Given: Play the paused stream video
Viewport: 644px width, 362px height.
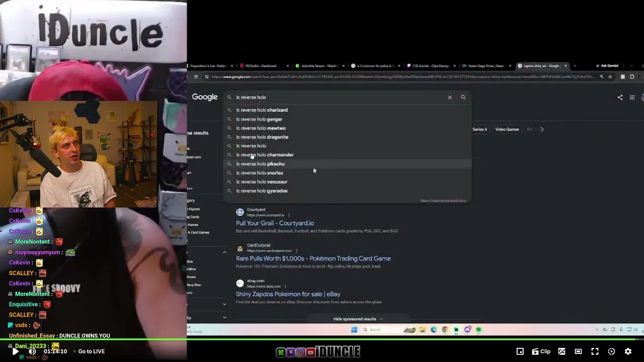Looking at the screenshot, I should click(x=15, y=351).
